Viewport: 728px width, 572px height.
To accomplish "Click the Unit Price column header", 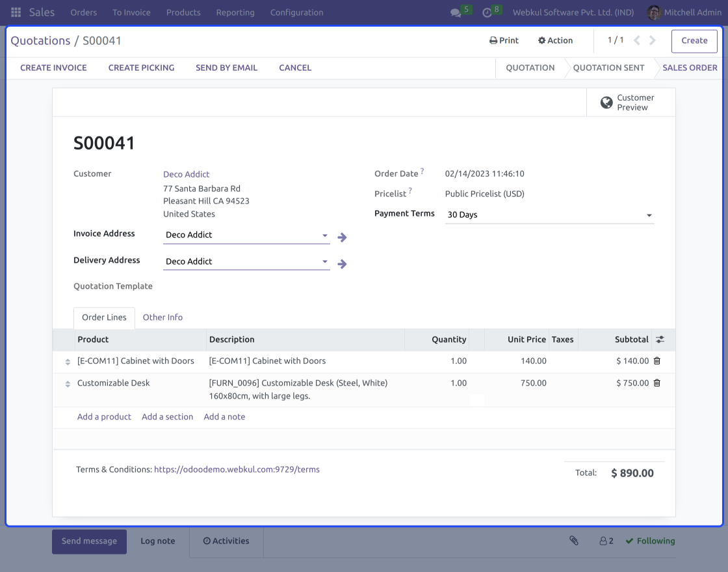I will [516, 339].
